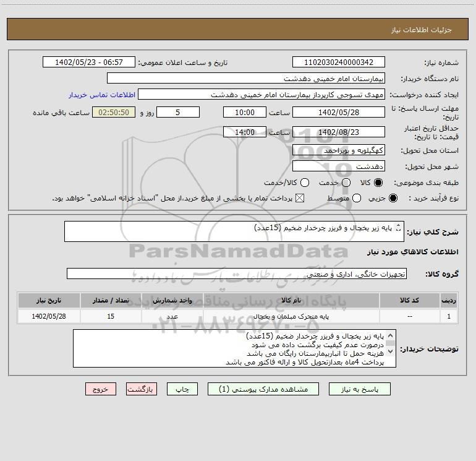476x461 pixels.
Task: Select the متوسط purchase type radio
Action: [x=357, y=198]
